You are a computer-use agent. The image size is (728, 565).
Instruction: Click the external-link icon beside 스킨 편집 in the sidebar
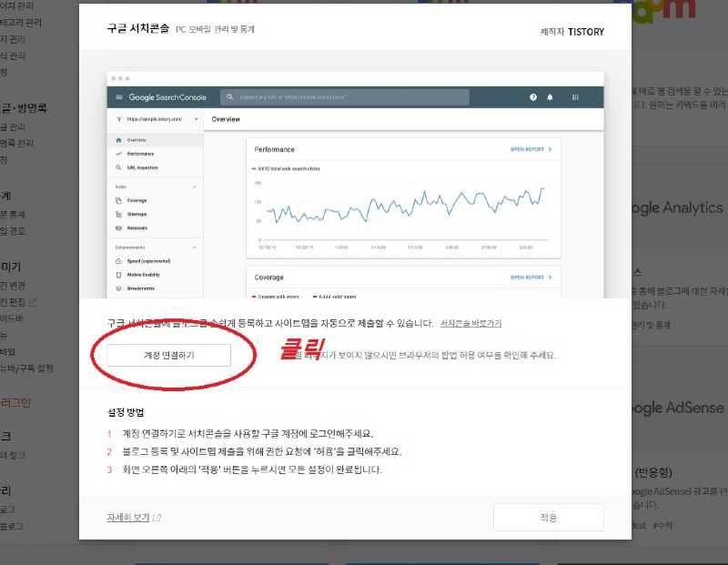click(x=33, y=302)
